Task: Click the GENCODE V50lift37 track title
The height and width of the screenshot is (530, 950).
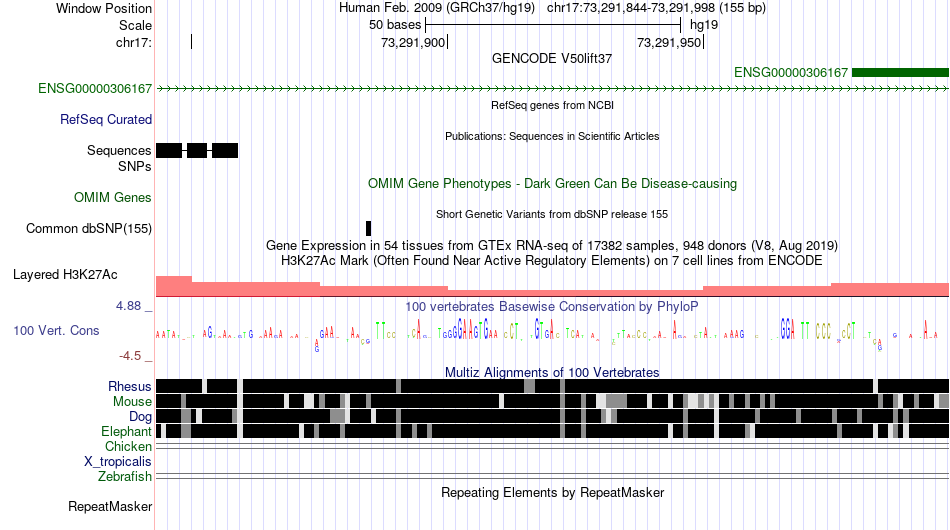Action: (x=552, y=58)
